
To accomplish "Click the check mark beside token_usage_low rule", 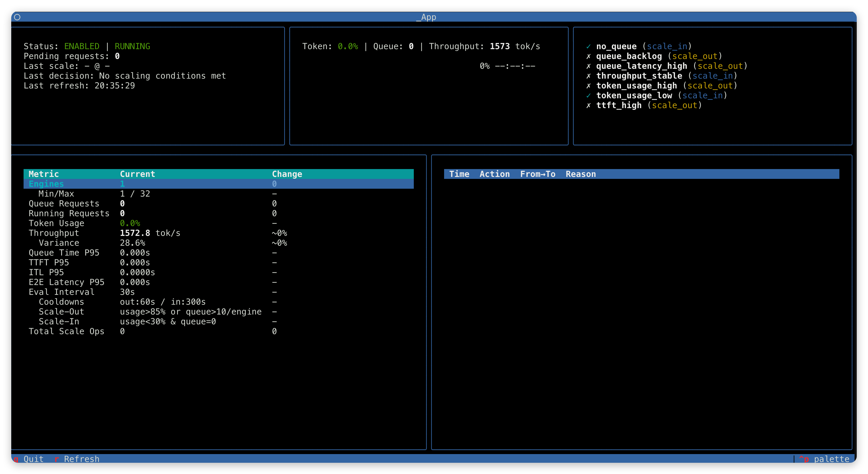I will pos(588,95).
